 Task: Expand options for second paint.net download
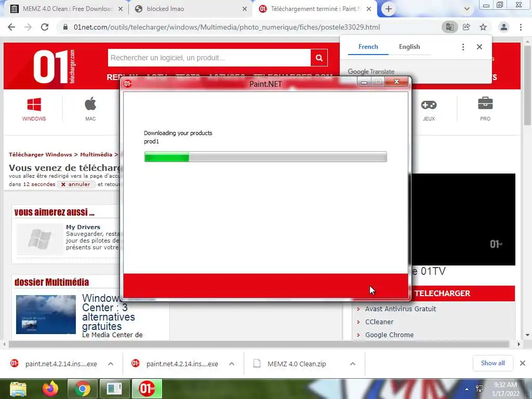click(232, 364)
